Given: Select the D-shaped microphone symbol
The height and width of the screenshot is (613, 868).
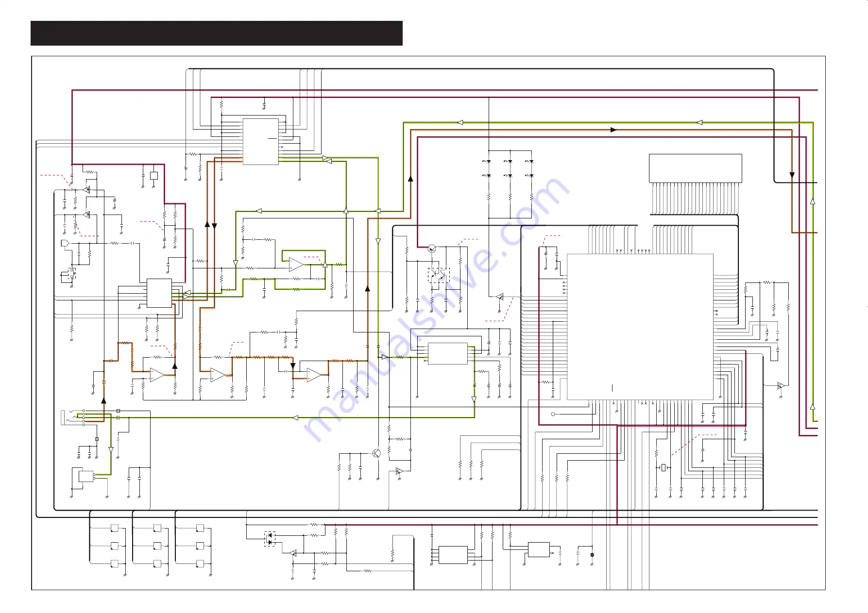Looking at the screenshot, I should [65, 243].
